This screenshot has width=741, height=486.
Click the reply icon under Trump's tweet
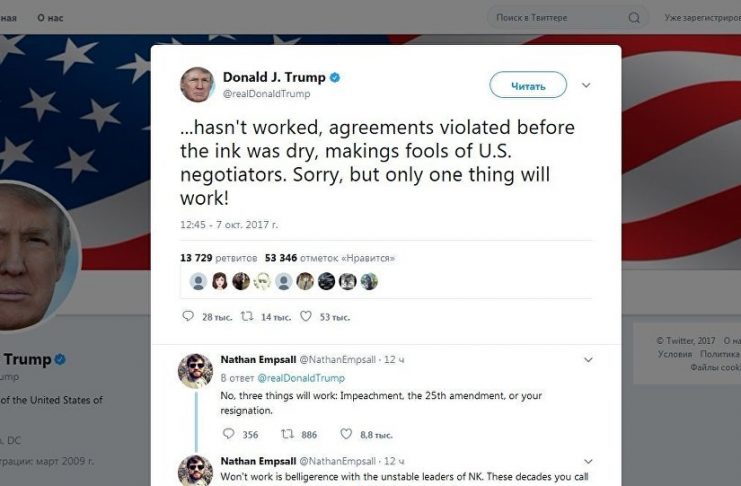(x=188, y=316)
